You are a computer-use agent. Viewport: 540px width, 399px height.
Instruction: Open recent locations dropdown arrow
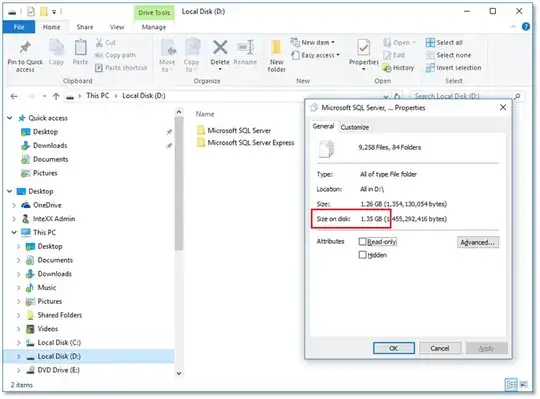44,96
